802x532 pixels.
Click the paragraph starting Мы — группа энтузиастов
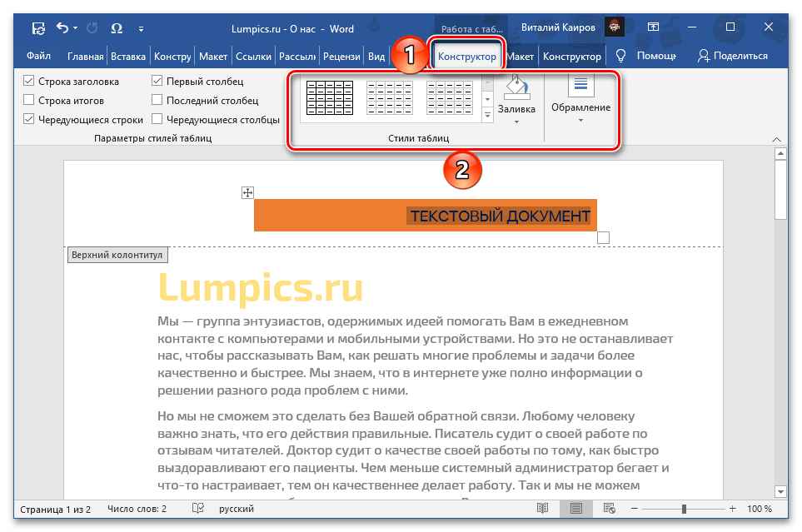click(415, 355)
